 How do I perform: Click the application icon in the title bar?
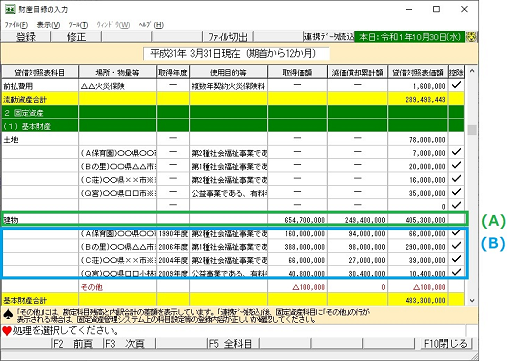click(x=10, y=9)
